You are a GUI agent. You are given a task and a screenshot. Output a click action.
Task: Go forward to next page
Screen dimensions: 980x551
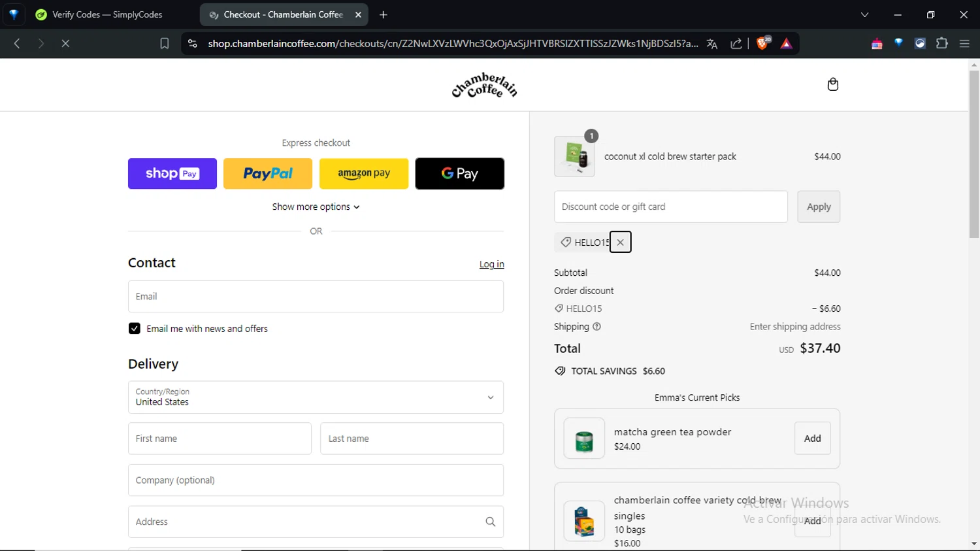point(41,44)
